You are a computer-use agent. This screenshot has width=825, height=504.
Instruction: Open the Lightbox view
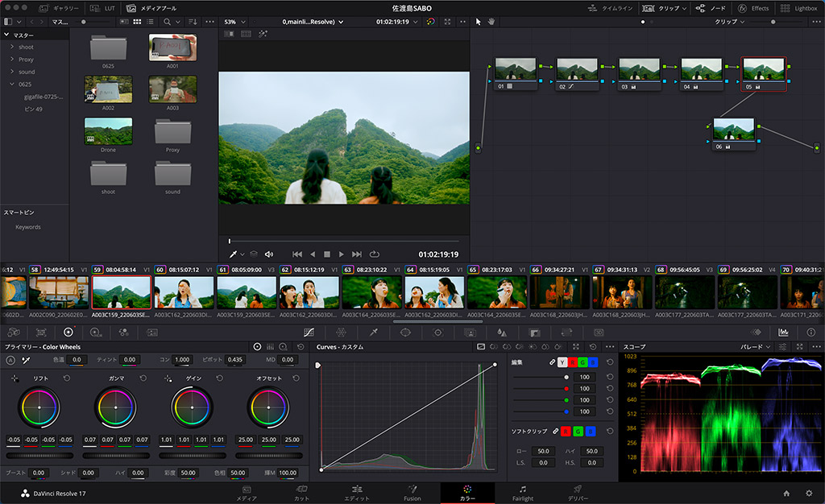(x=798, y=8)
